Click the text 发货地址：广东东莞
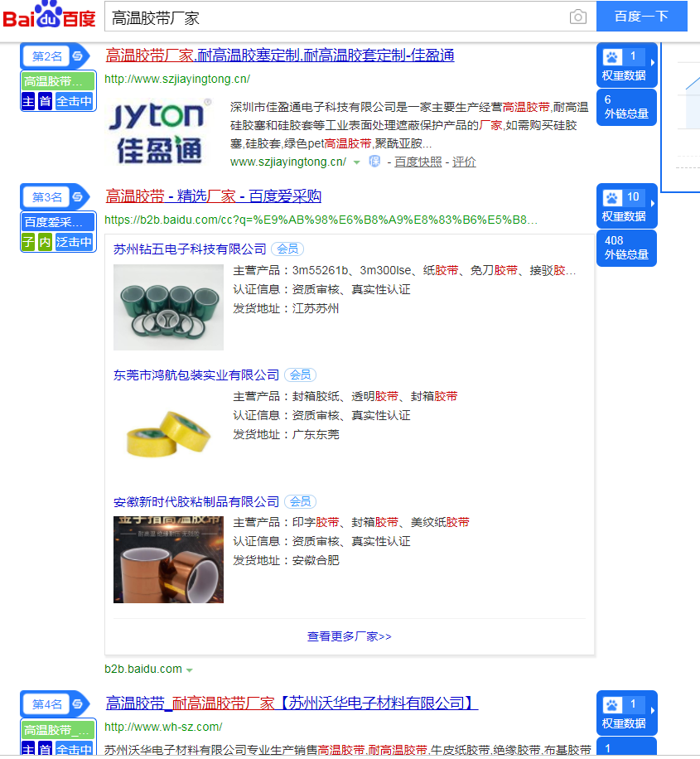The image size is (700, 759). (x=286, y=435)
